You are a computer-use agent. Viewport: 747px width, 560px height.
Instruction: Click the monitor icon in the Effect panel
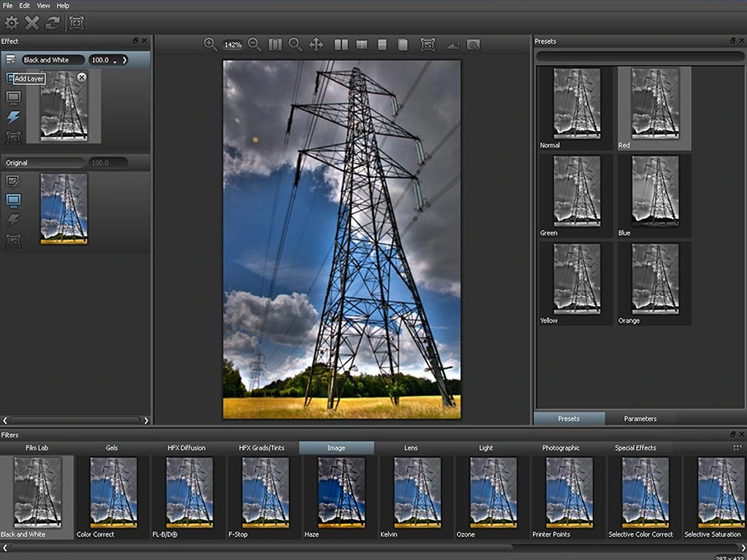(x=12, y=97)
